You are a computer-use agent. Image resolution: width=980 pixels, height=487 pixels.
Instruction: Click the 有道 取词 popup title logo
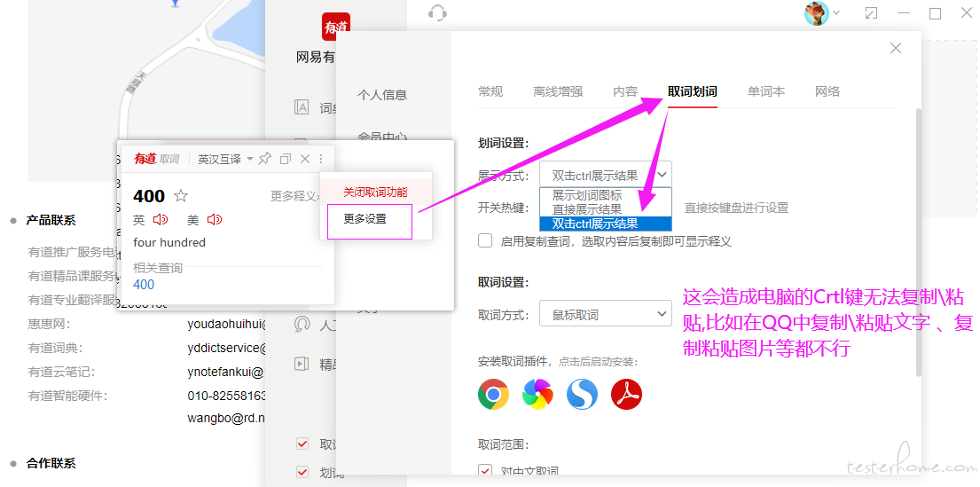pyautogui.click(x=156, y=160)
